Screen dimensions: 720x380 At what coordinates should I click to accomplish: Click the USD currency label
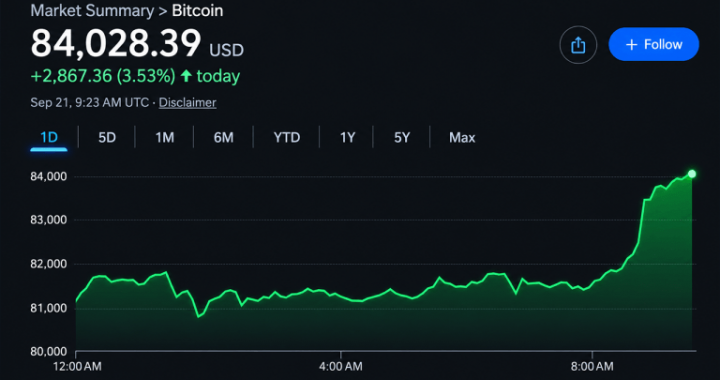[x=227, y=50]
